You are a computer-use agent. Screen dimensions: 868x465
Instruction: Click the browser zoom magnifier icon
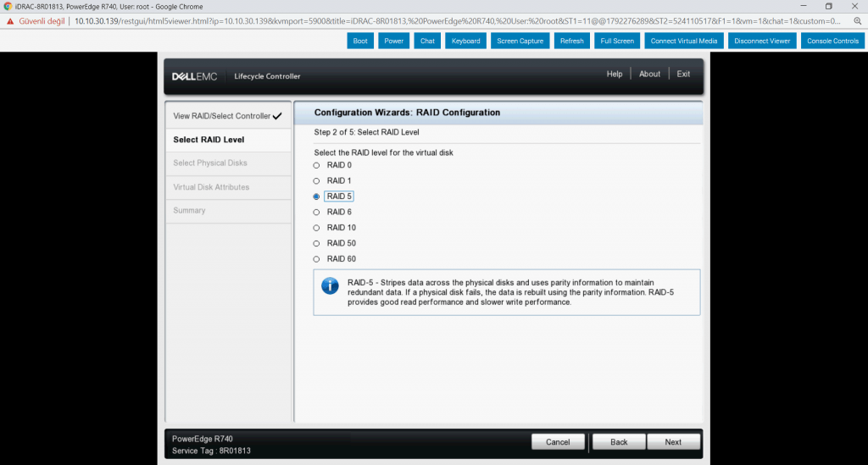point(857,20)
